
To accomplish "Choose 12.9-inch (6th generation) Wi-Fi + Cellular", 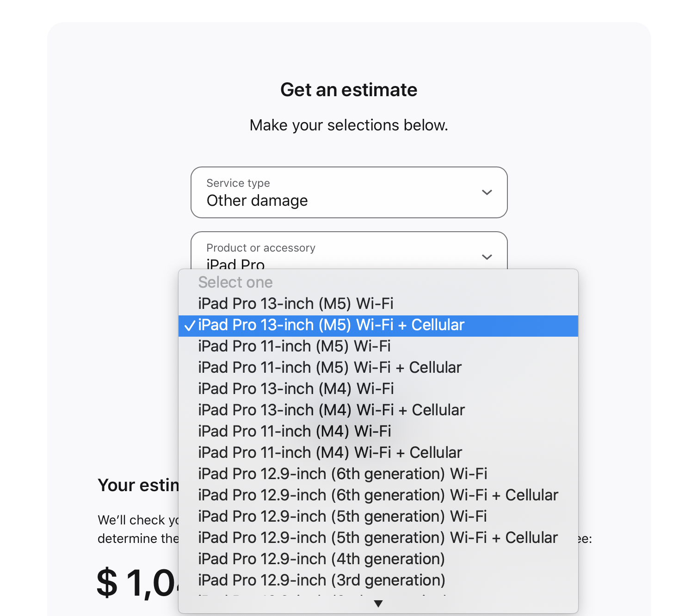I will 378,495.
